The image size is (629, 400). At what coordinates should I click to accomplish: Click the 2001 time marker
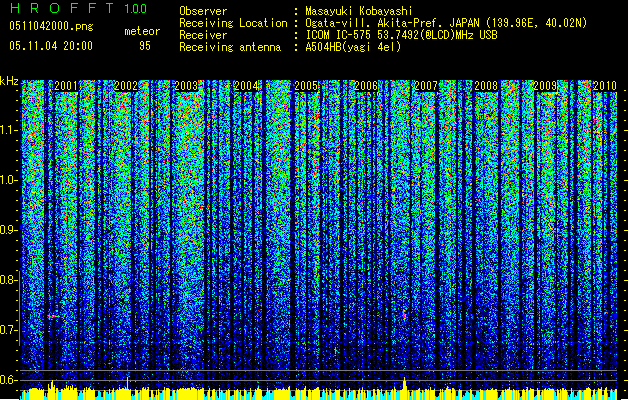pyautogui.click(x=66, y=86)
